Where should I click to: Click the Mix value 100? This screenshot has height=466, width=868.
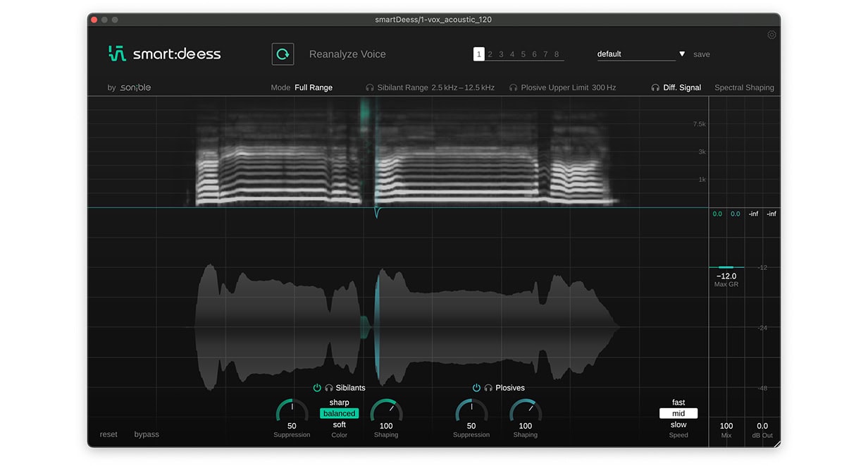pyautogui.click(x=726, y=426)
